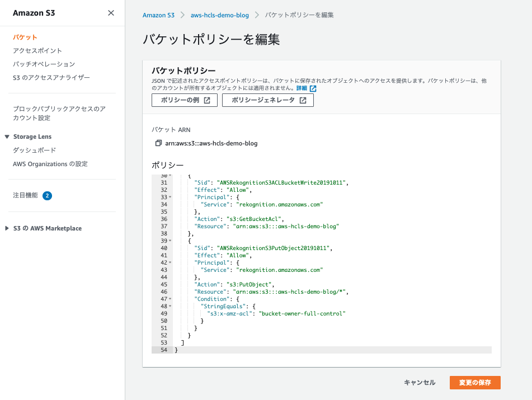Viewport: 532px width, 400px height.
Task: Cancel editing via キャンセル
Action: pos(420,382)
